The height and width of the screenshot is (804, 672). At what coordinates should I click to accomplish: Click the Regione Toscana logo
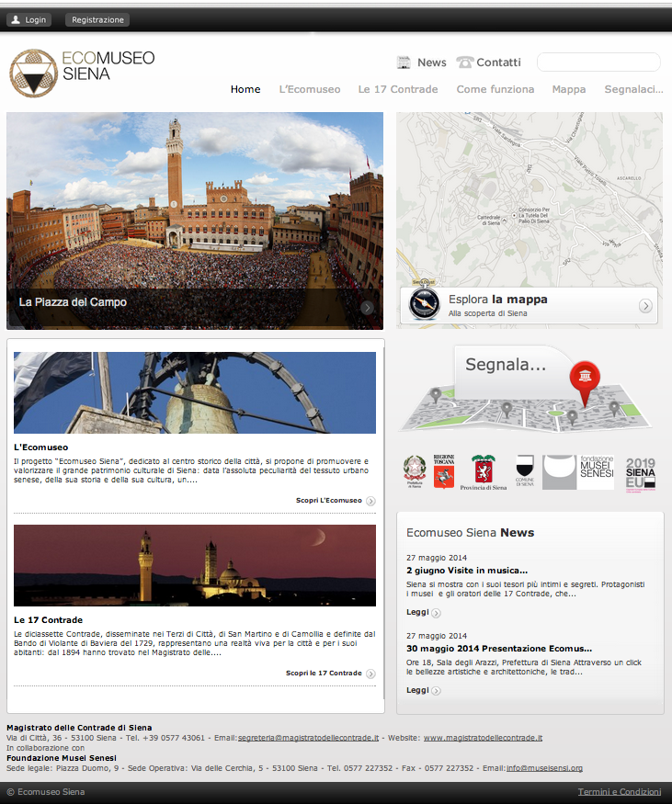tap(444, 471)
